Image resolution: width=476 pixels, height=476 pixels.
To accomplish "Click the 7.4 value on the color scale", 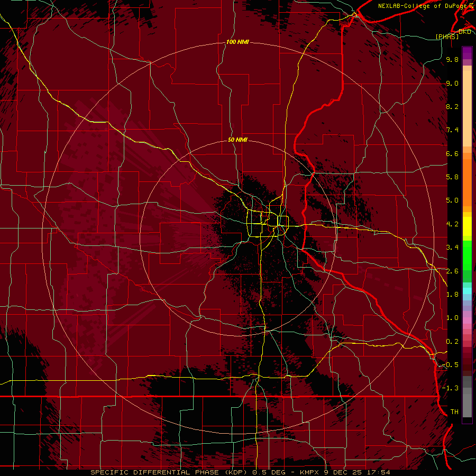I will pyautogui.click(x=452, y=130).
